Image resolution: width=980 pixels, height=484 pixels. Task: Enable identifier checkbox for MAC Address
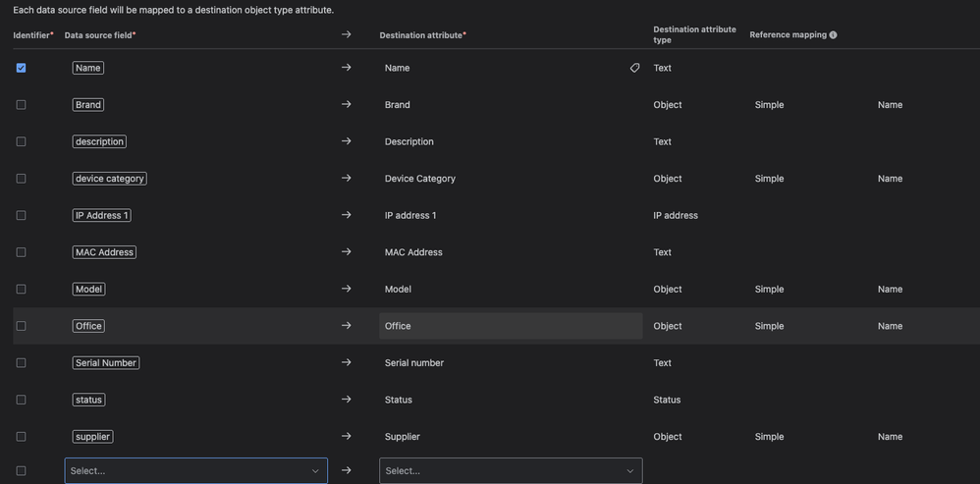point(21,252)
